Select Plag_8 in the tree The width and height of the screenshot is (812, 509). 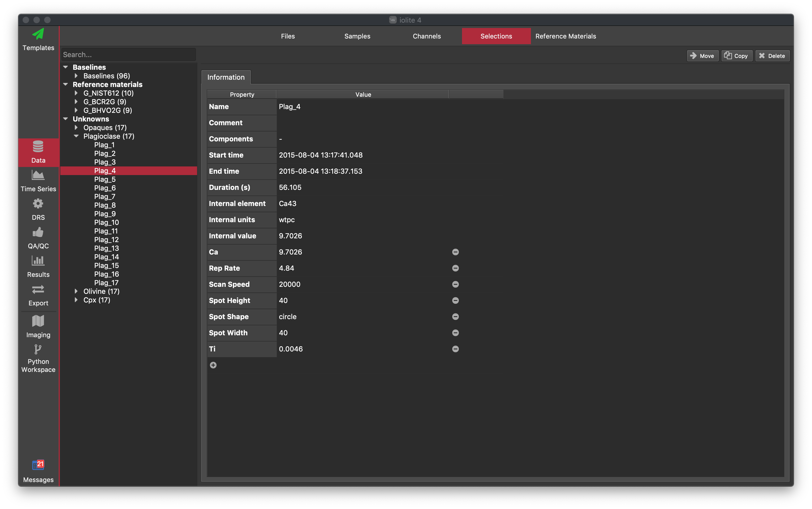pyautogui.click(x=105, y=205)
